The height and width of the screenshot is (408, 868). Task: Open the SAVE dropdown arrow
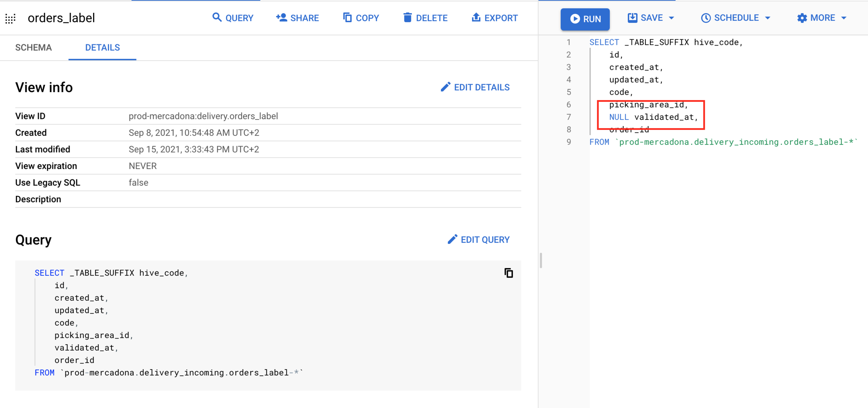pos(671,18)
